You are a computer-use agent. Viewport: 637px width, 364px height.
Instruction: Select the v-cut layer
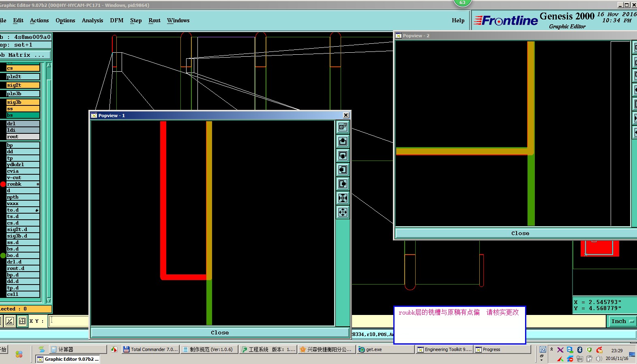click(23, 178)
